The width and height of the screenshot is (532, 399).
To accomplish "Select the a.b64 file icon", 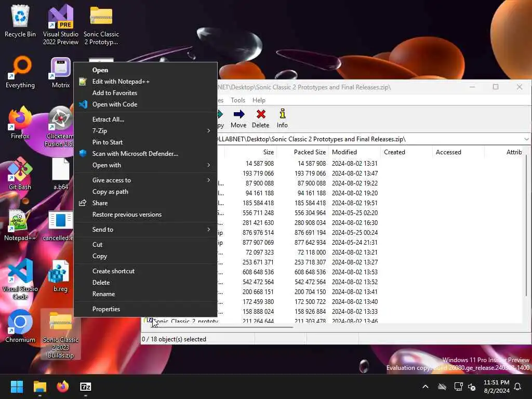I will (x=61, y=174).
